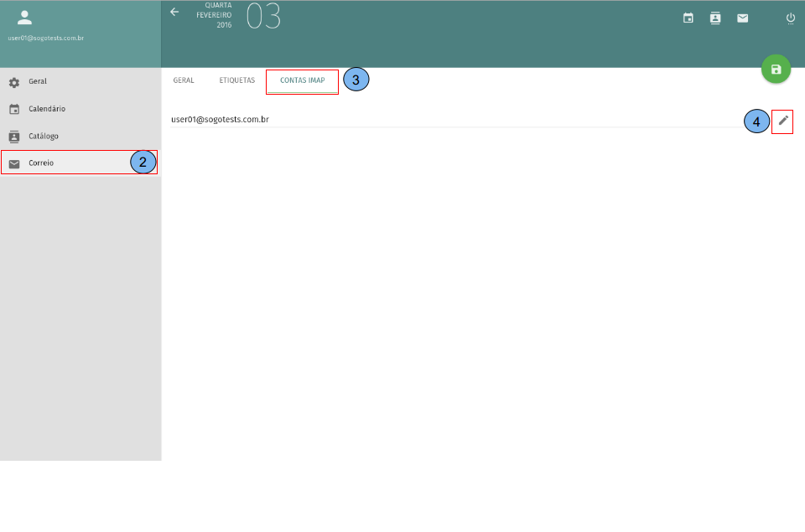The image size is (805, 532).
Task: Click the blue step marker numbered 4
Action: pos(756,121)
